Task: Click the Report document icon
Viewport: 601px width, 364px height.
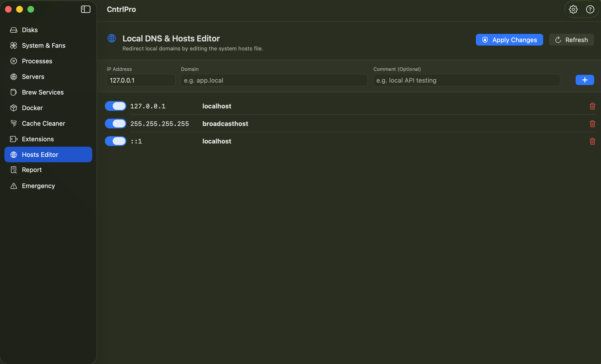Action: coord(14,170)
